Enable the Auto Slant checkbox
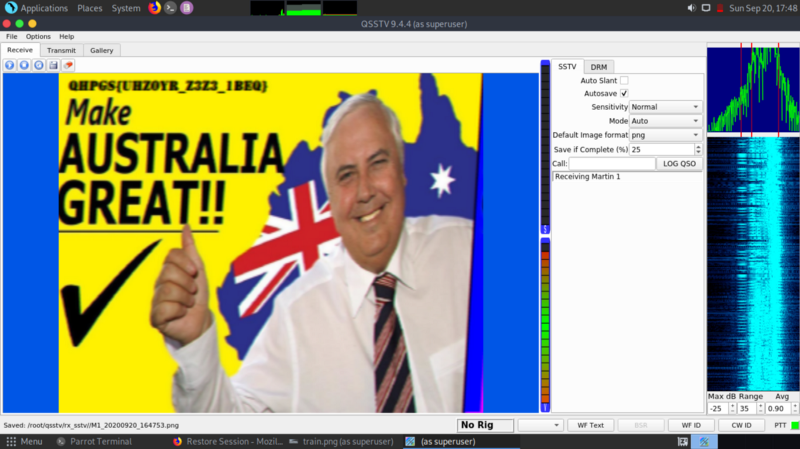This screenshot has height=449, width=800. click(624, 80)
